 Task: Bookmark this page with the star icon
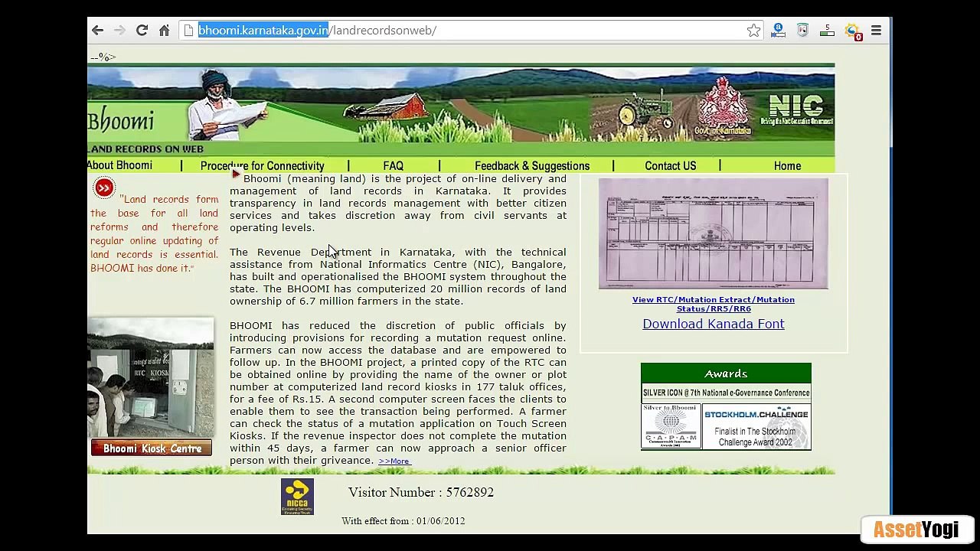point(753,31)
